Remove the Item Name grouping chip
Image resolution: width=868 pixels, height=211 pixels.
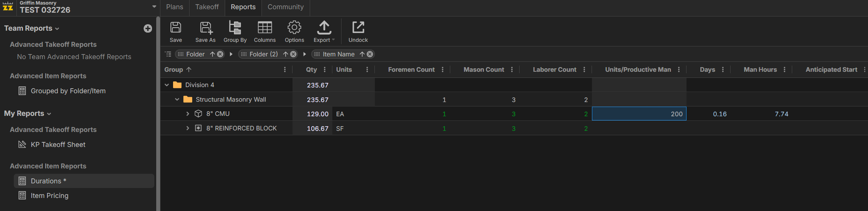click(x=370, y=54)
